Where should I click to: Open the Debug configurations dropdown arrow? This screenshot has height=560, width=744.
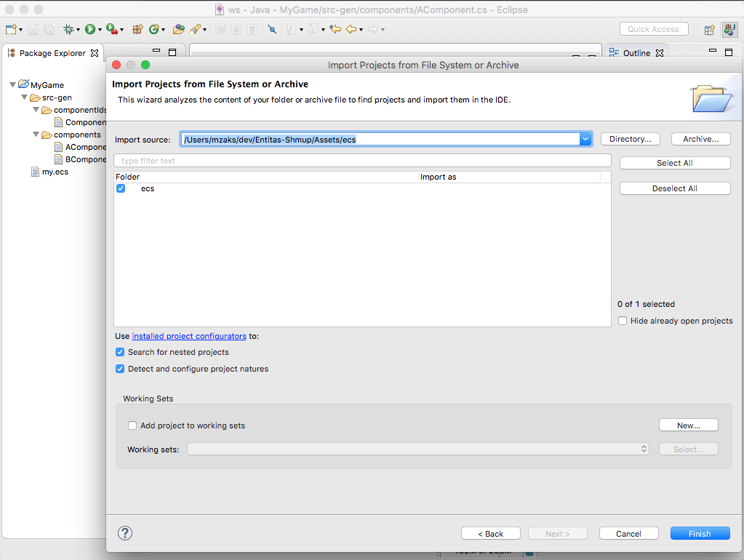coord(79,30)
